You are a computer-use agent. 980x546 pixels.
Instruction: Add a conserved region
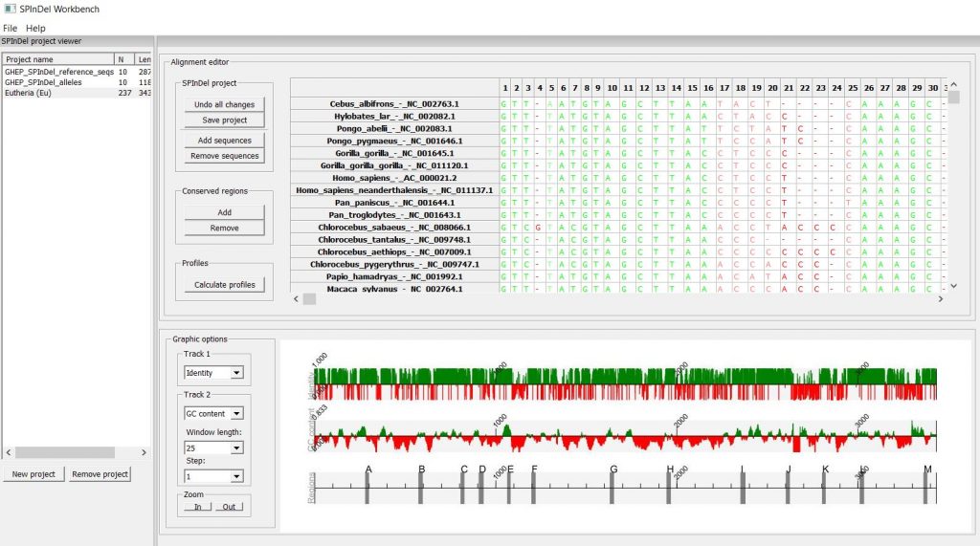tap(224, 212)
